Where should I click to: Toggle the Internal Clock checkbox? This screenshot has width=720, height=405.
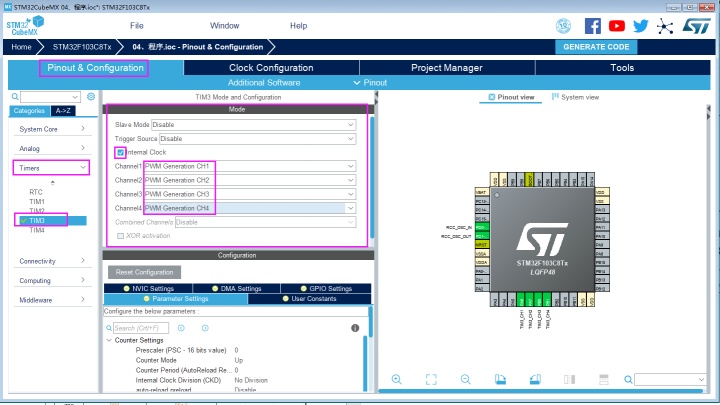point(120,152)
